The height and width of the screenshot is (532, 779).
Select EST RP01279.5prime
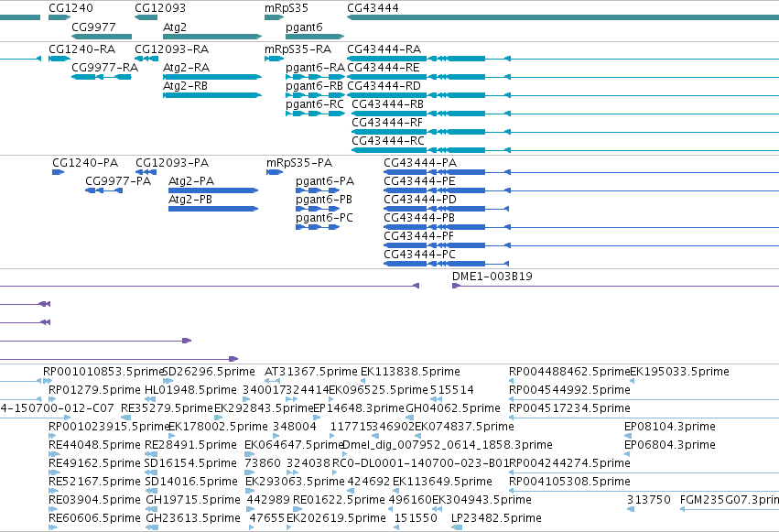(52, 399)
